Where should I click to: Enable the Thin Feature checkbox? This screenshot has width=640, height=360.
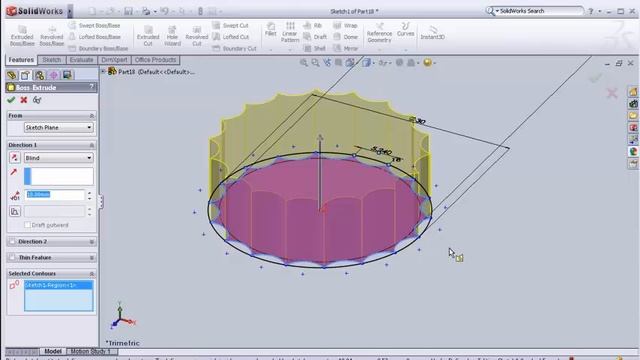(12, 258)
